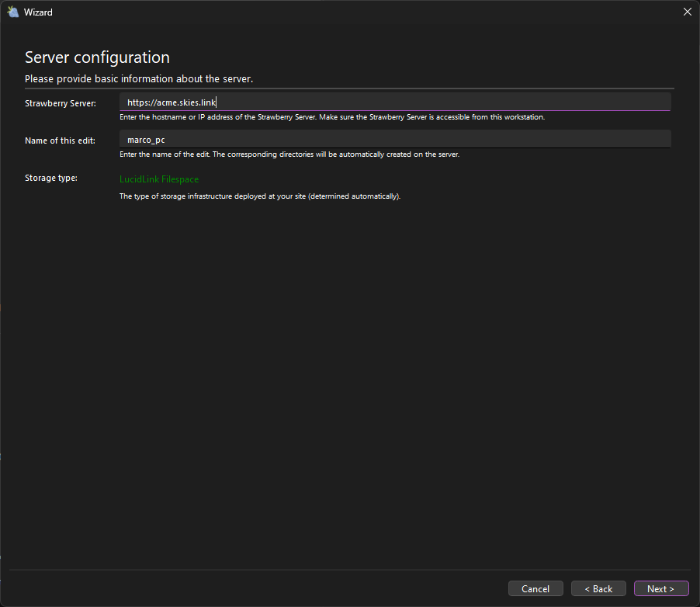Close the Wizard window
This screenshot has height=607, width=700.
(x=686, y=12)
